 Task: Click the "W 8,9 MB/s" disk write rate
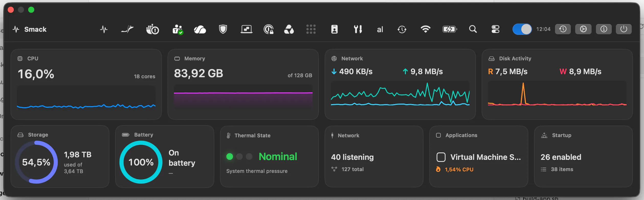[x=580, y=72]
